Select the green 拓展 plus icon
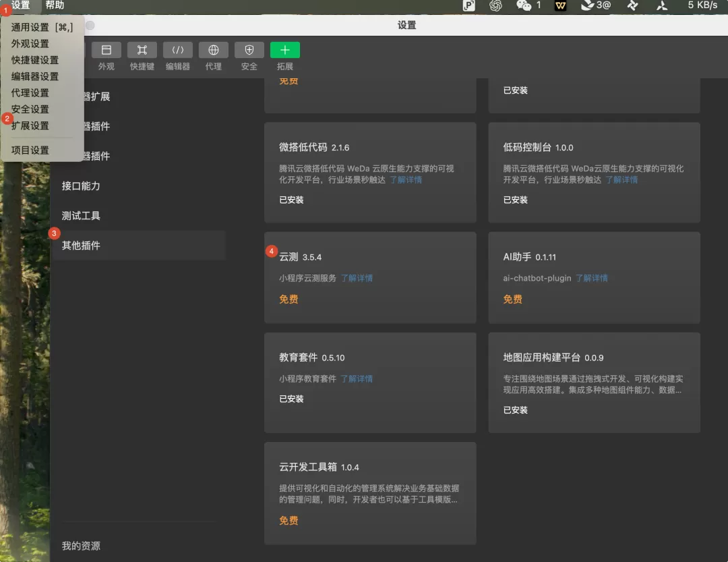The image size is (728, 562). pos(285,50)
